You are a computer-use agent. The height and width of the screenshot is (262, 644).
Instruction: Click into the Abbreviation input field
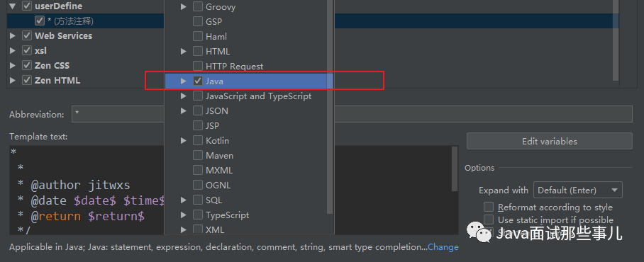coord(352,114)
